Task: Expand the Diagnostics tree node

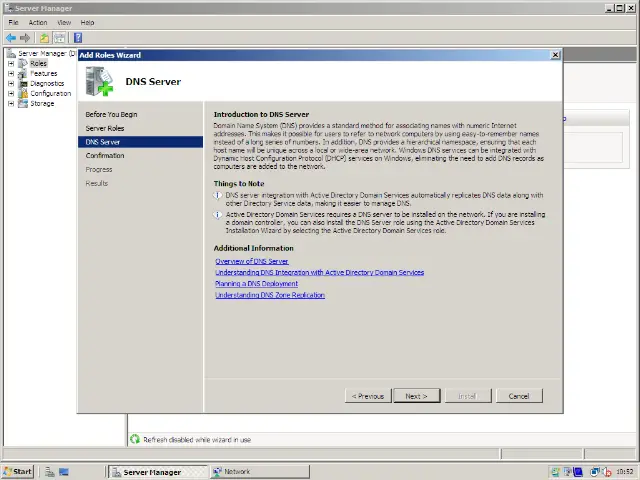Action: point(11,83)
